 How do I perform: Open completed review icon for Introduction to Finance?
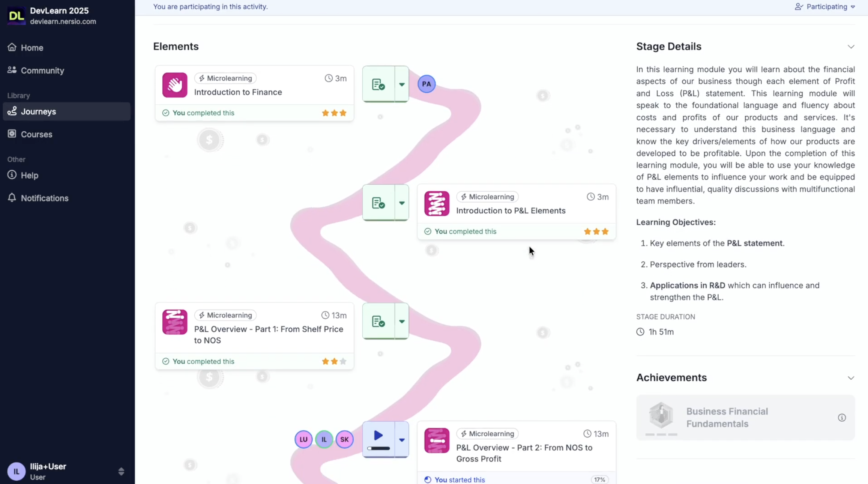(x=378, y=84)
